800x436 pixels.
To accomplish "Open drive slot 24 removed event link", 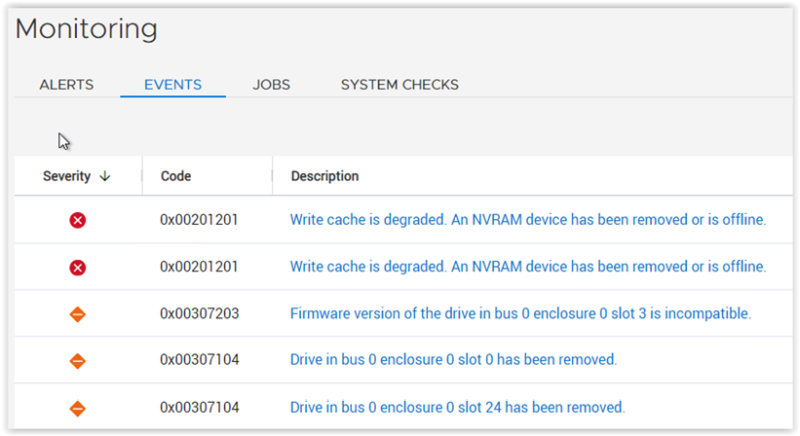I will (x=457, y=408).
